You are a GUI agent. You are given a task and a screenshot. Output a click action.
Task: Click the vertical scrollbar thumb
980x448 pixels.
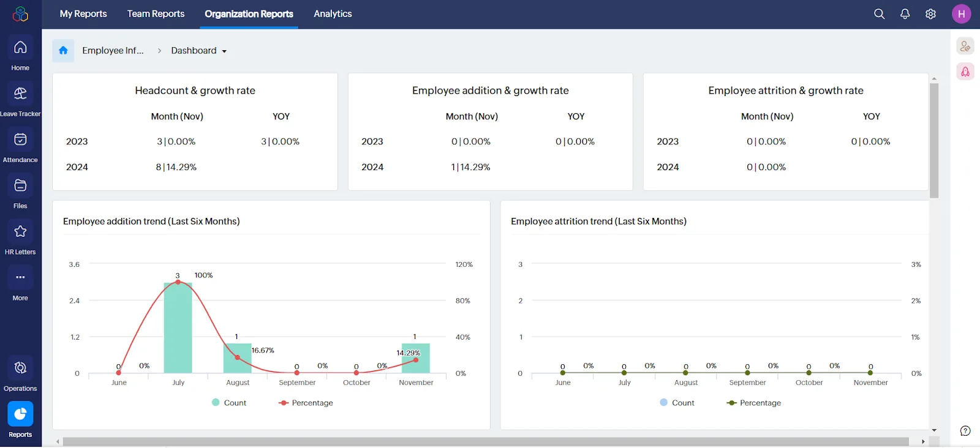click(934, 140)
